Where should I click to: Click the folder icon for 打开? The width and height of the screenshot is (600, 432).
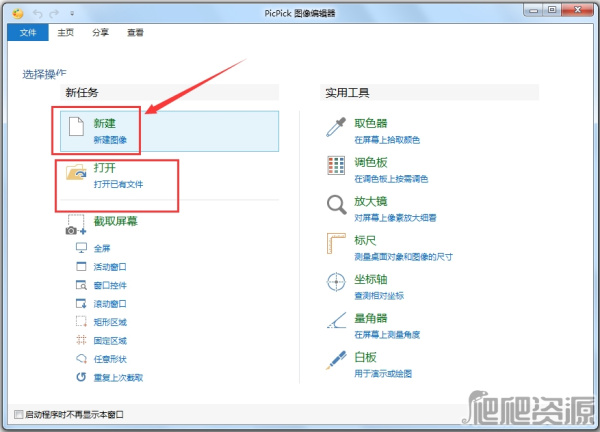pyautogui.click(x=76, y=172)
